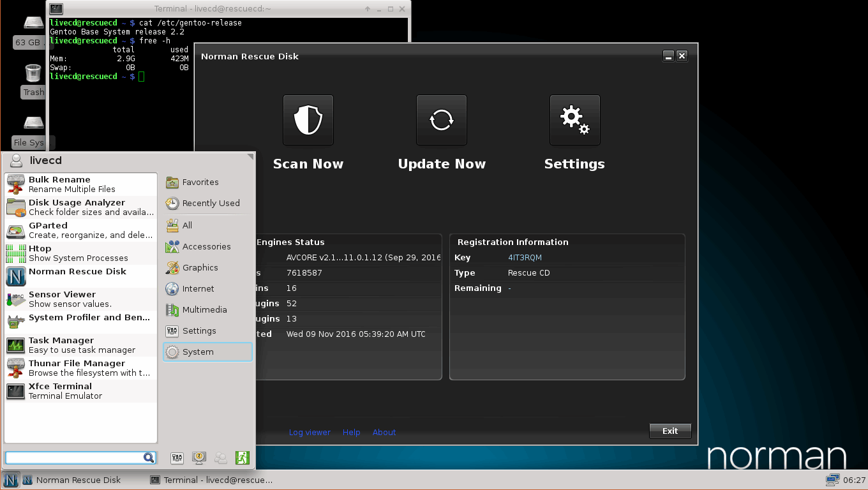Select the Recently Used category
This screenshot has height=490, width=868.
207,204
